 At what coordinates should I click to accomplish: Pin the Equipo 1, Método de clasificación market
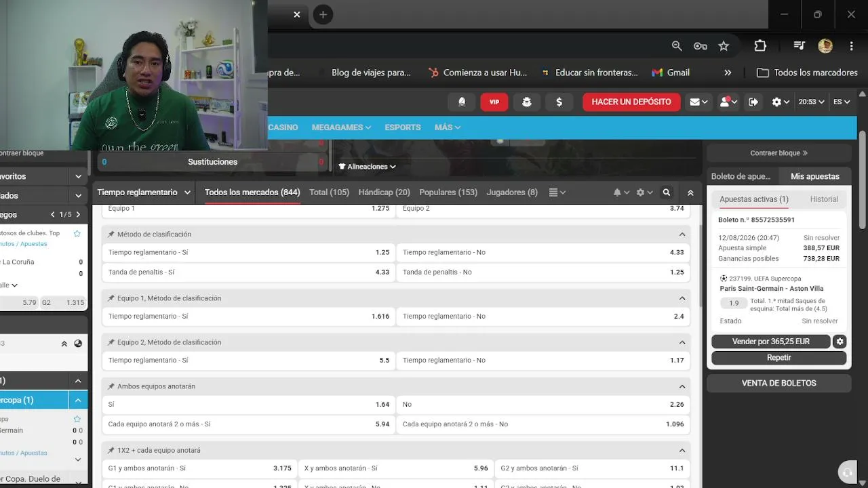(111, 298)
